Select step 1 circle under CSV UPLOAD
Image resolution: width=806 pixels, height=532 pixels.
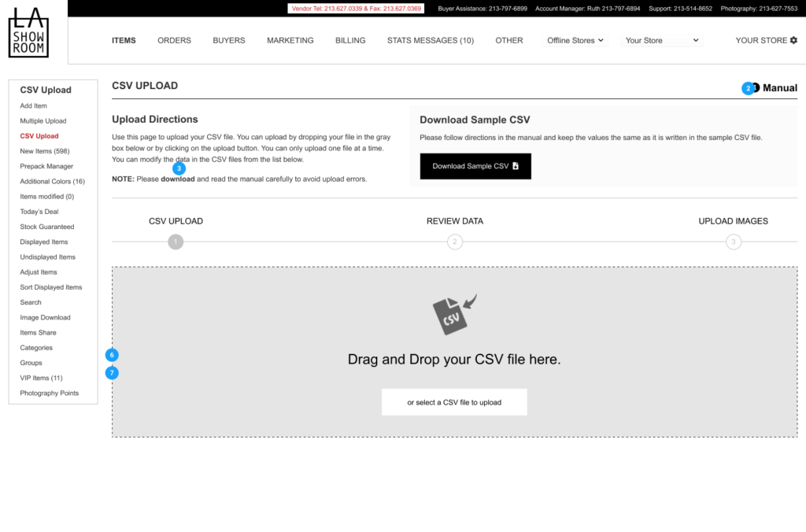[176, 242]
